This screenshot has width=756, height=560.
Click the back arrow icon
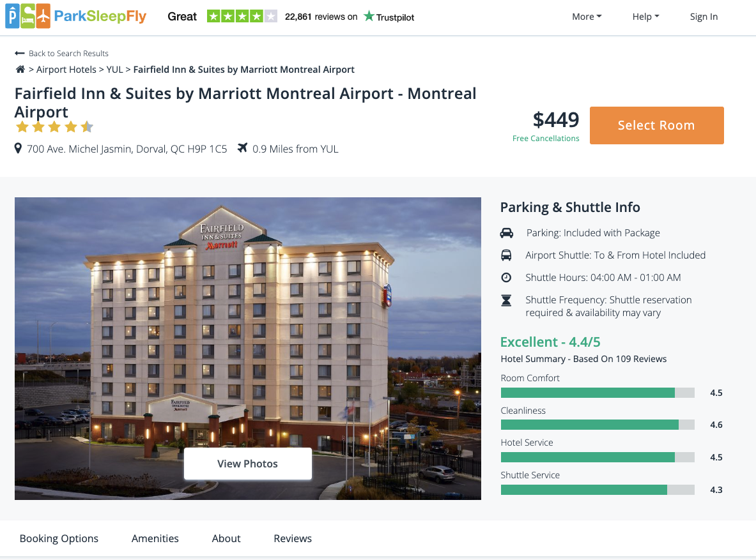[x=20, y=54]
